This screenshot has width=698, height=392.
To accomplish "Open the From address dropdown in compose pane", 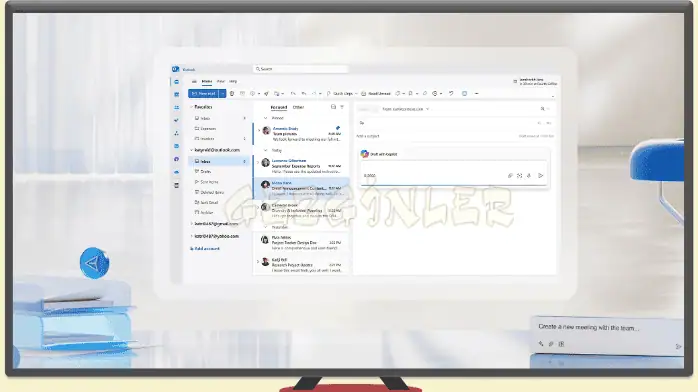I will (x=427, y=109).
